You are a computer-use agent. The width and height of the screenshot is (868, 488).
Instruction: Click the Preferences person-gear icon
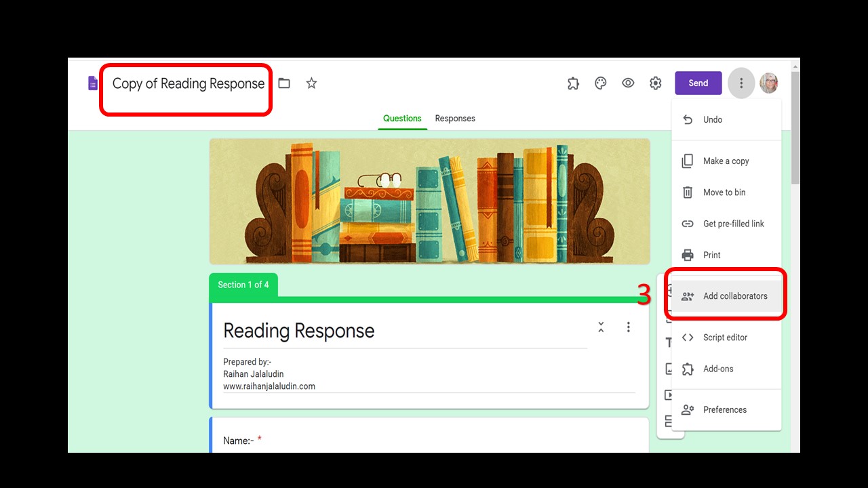[x=688, y=410]
